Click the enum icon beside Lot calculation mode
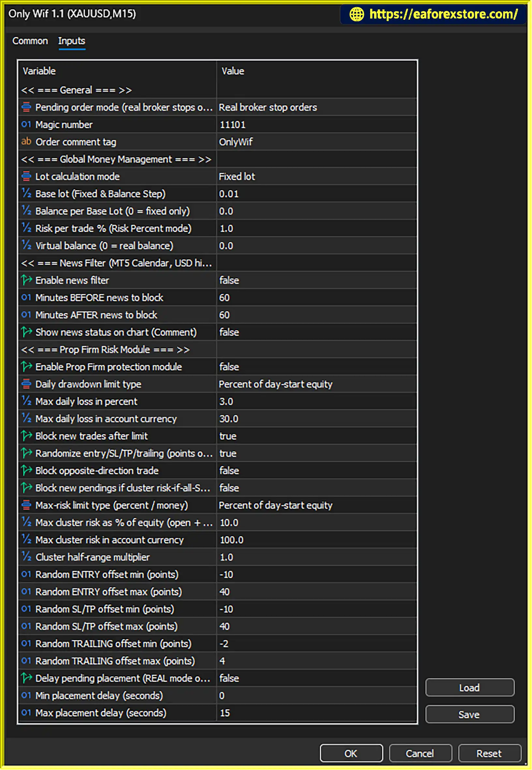The height and width of the screenshot is (770, 532). 26,176
